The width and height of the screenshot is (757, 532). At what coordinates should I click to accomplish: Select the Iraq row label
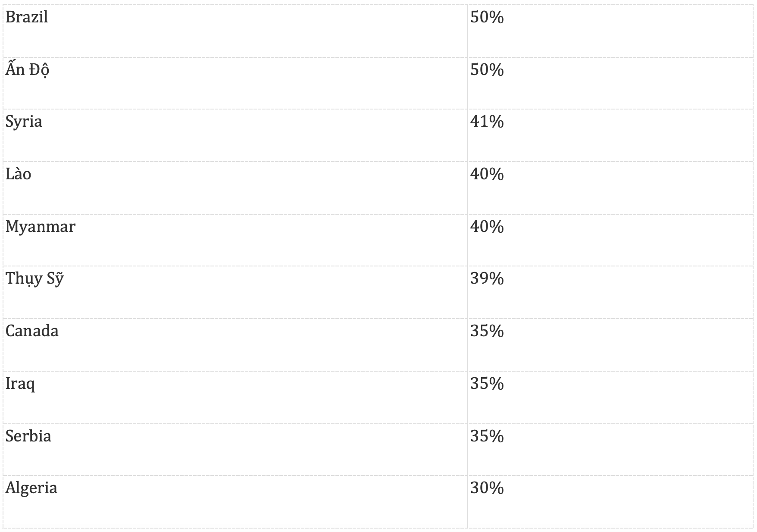pyautogui.click(x=20, y=384)
